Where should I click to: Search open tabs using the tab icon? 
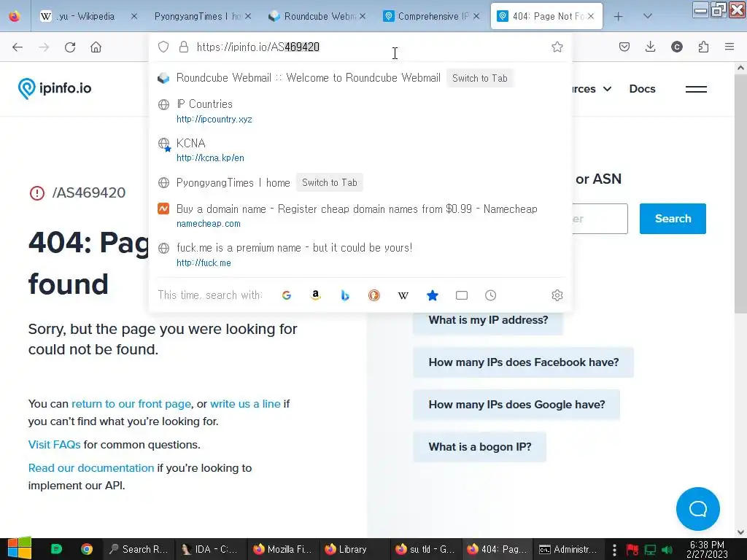click(462, 295)
